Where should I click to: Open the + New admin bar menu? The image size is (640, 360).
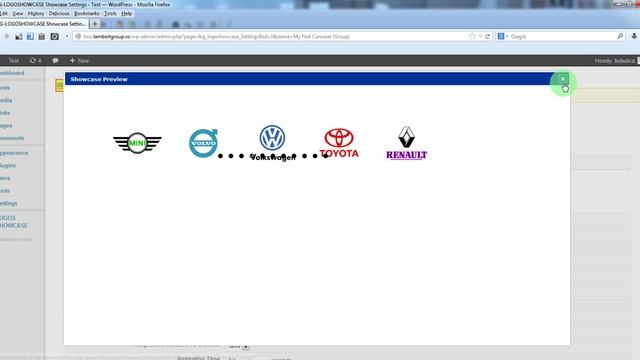[x=79, y=60]
